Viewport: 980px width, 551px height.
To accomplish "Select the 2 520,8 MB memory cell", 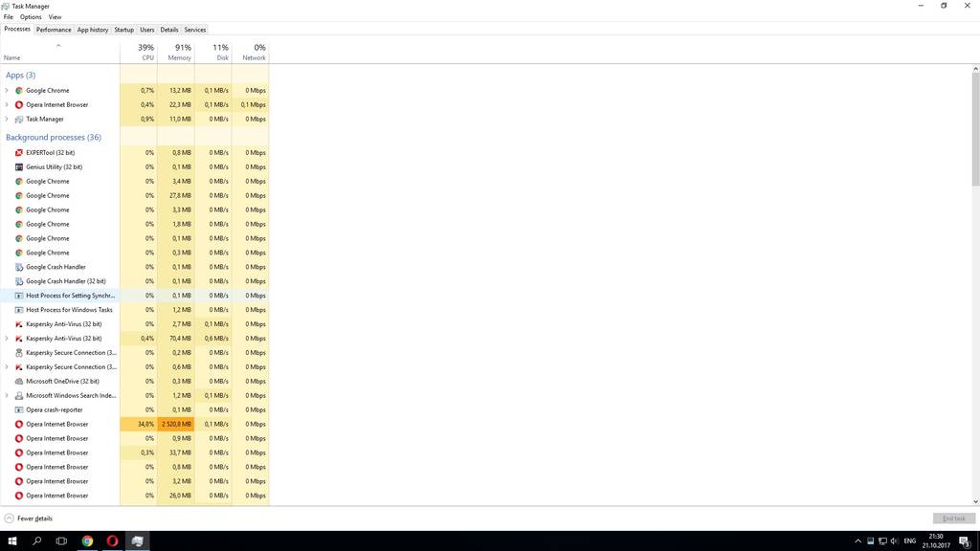I will pyautogui.click(x=176, y=424).
